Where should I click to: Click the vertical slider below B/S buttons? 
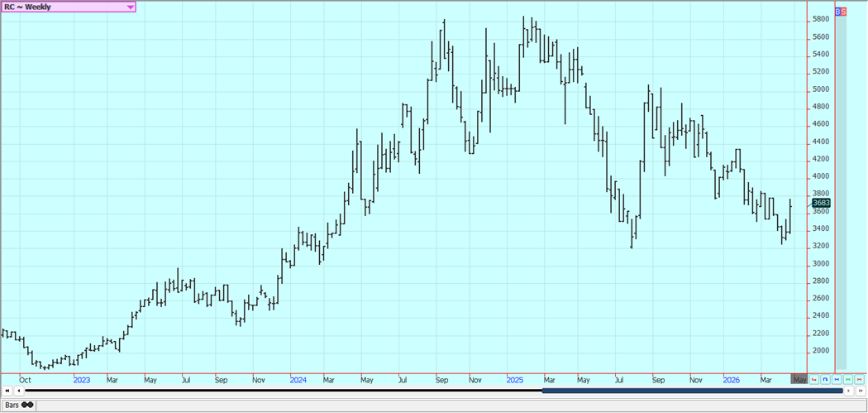click(841, 190)
